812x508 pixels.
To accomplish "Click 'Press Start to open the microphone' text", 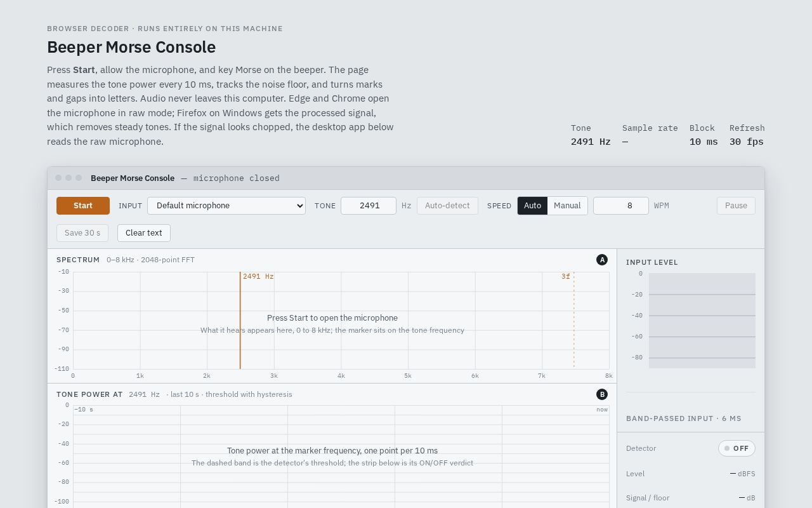I will [x=332, y=318].
